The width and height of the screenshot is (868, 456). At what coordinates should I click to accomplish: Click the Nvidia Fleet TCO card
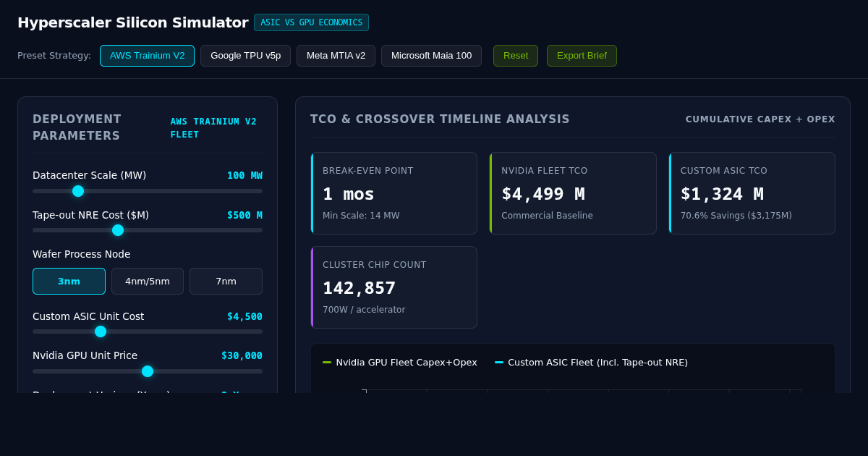[573, 193]
